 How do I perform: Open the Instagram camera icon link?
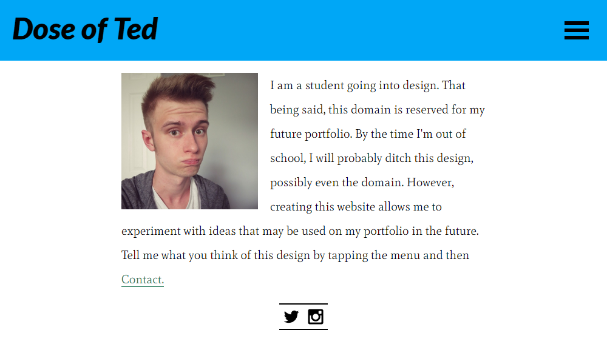point(316,317)
